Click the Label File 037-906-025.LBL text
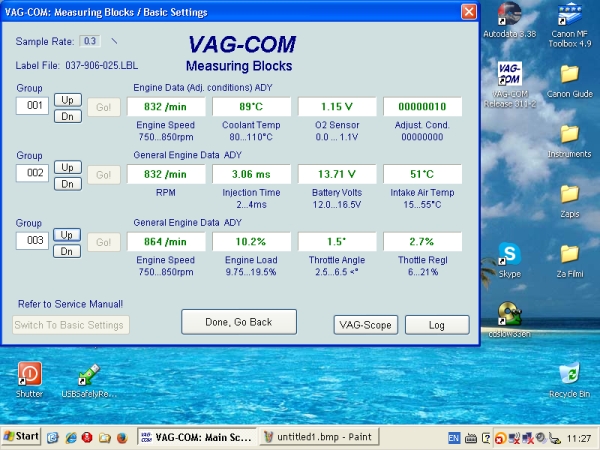 [x=77, y=65]
